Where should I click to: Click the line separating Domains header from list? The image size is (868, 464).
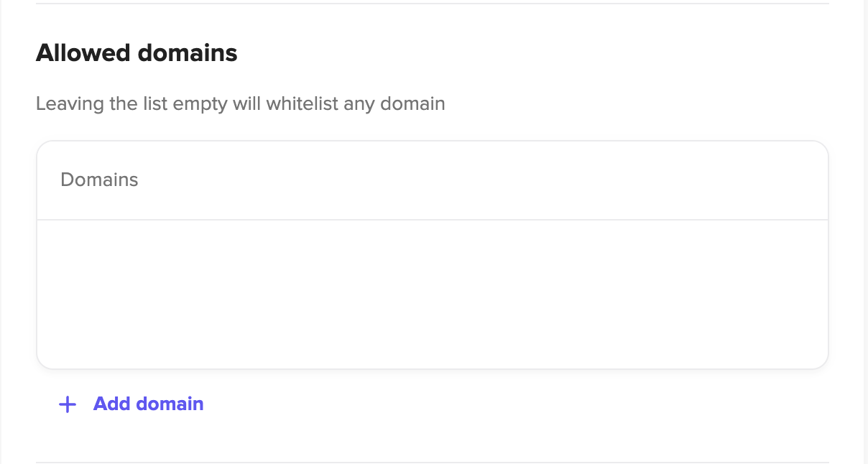coord(433,220)
